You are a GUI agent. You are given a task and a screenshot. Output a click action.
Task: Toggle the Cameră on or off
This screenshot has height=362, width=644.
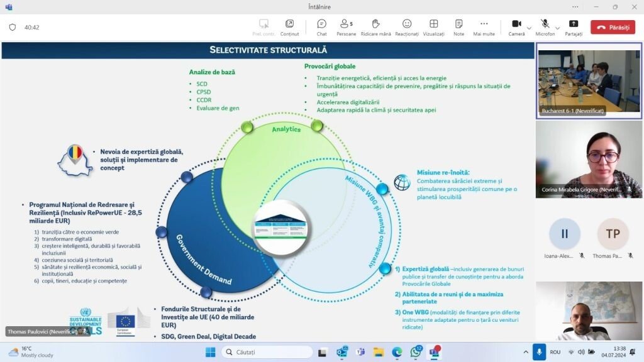pyautogui.click(x=516, y=26)
